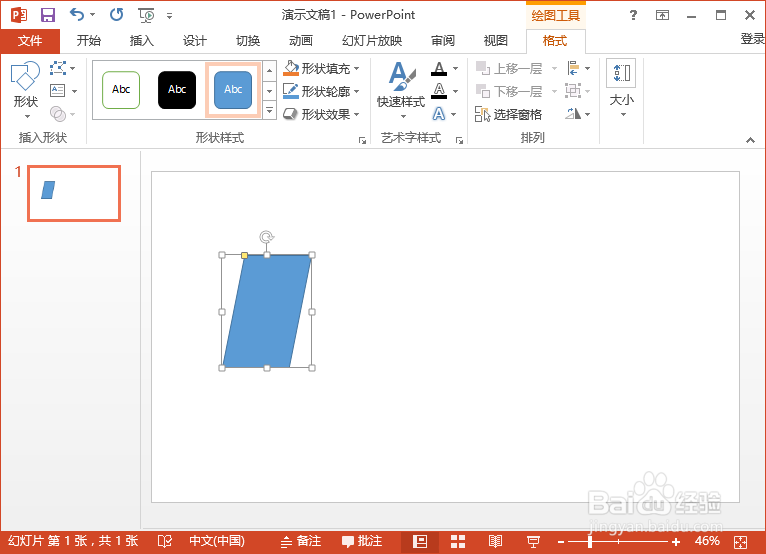Image resolution: width=766 pixels, height=554 pixels.
Task: Click the 上移一层 button
Action: 510,68
